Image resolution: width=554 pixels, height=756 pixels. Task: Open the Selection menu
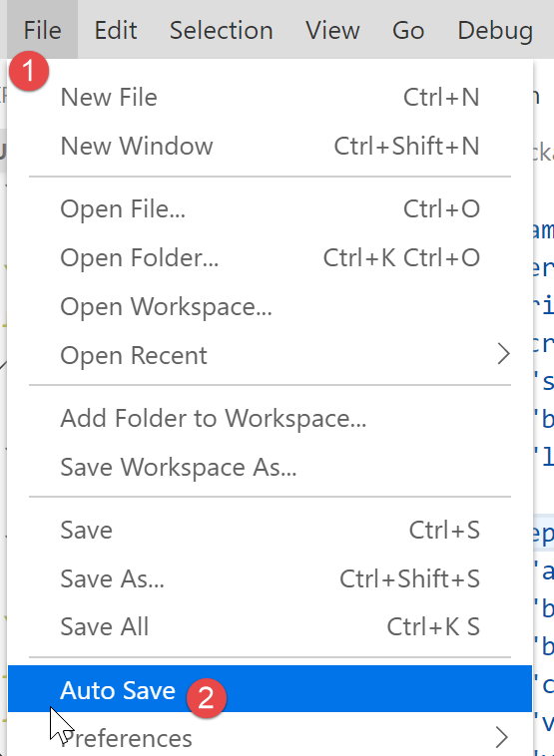[221, 30]
